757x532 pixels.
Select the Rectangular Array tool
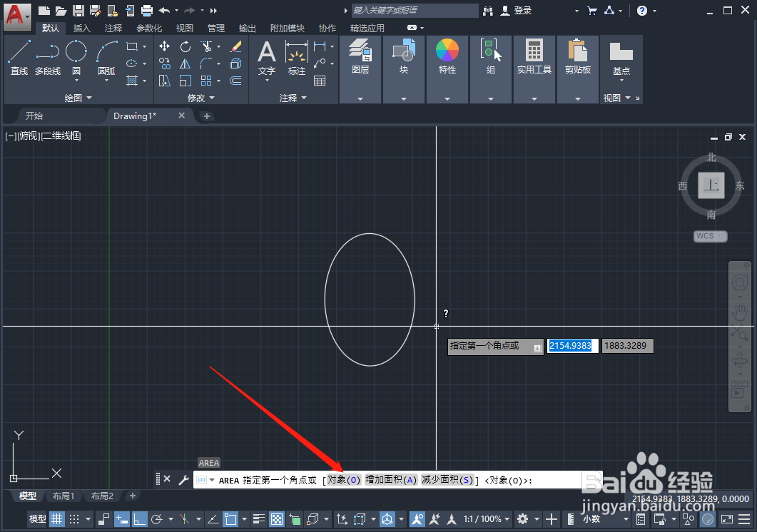(207, 81)
